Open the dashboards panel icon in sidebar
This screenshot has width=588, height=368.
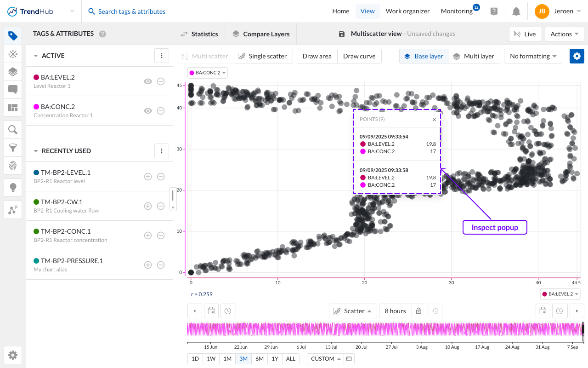pos(12,108)
